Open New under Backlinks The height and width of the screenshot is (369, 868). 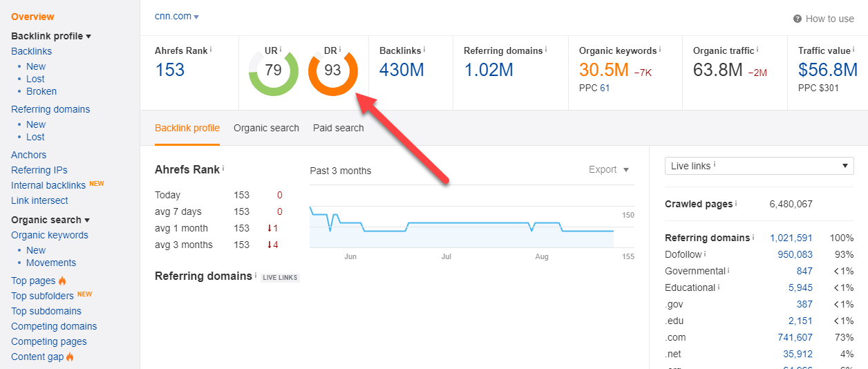pos(36,66)
